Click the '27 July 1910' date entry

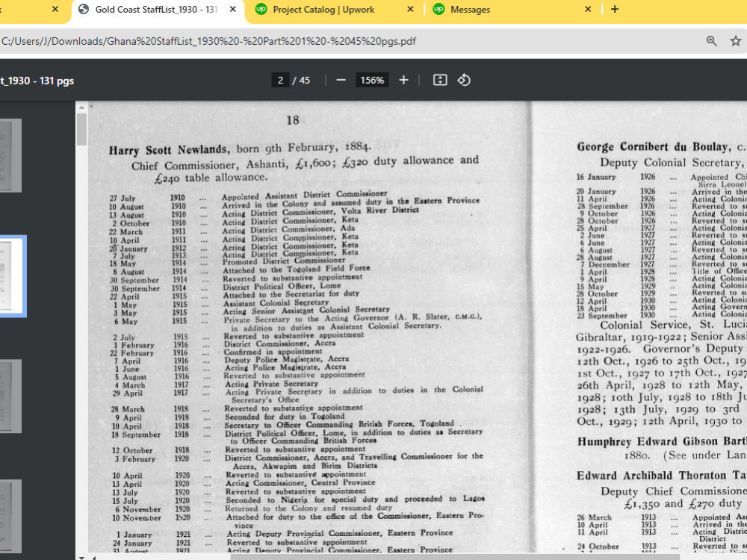148,198
